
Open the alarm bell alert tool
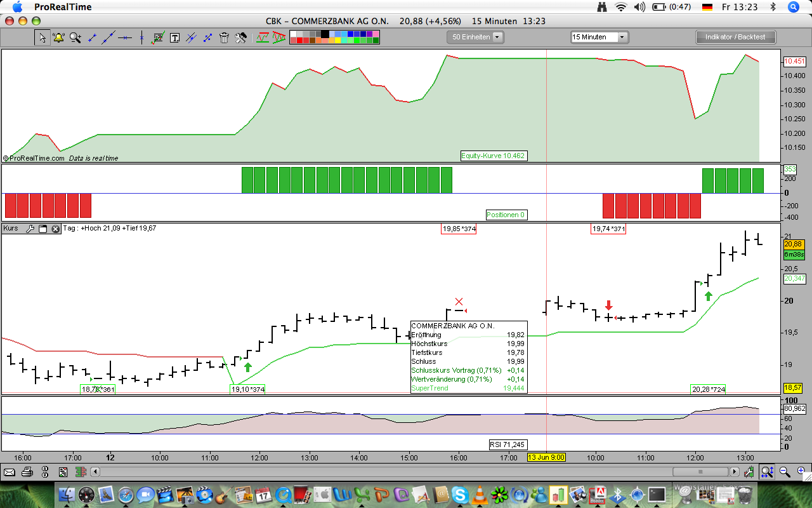59,37
